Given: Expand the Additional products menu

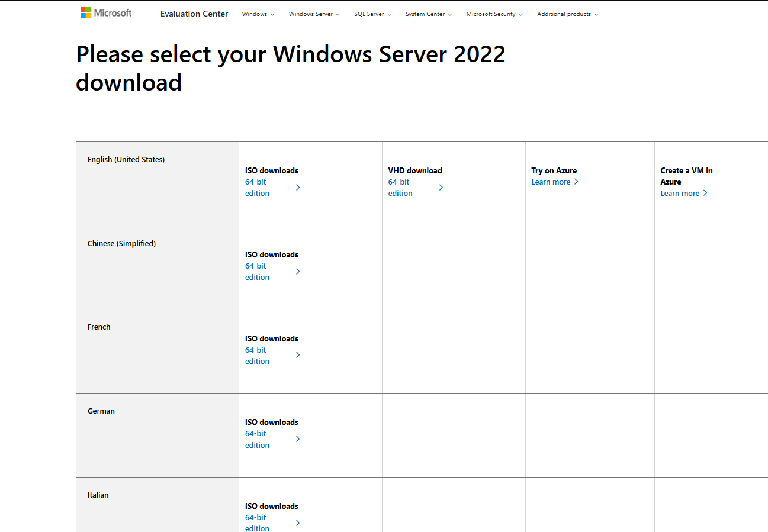Looking at the screenshot, I should (568, 14).
